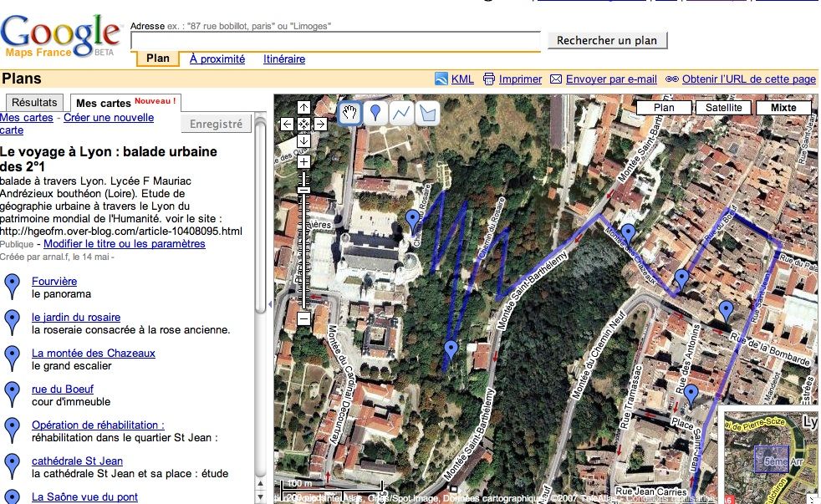Click the marker icon beside le jardin du rosaire

[12, 323]
